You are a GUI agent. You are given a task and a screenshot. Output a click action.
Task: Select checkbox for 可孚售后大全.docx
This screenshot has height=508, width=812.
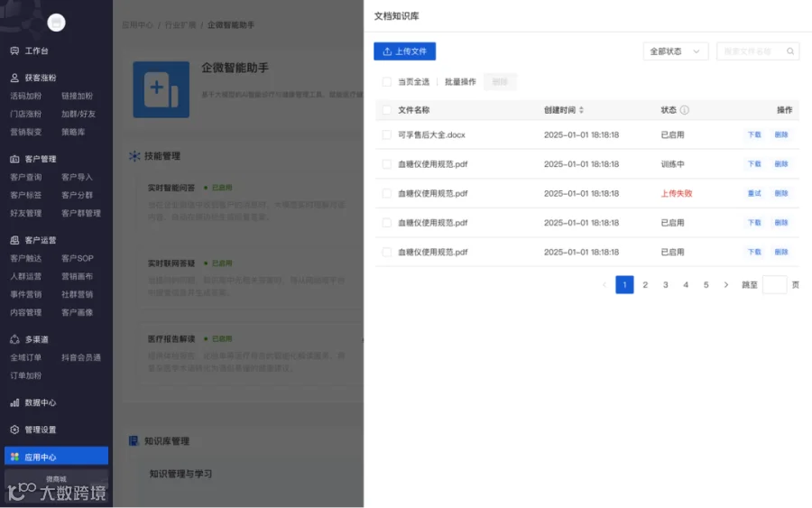[x=387, y=134]
